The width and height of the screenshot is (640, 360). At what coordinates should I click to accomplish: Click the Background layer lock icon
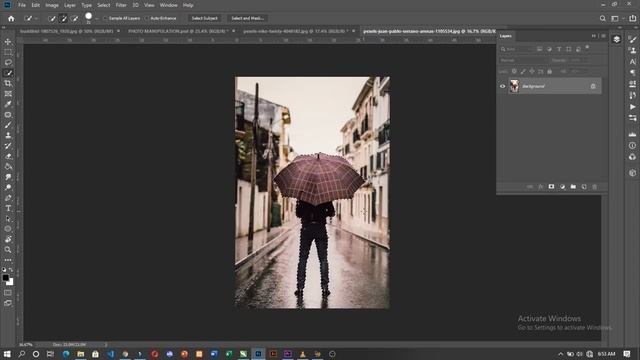[x=593, y=86]
